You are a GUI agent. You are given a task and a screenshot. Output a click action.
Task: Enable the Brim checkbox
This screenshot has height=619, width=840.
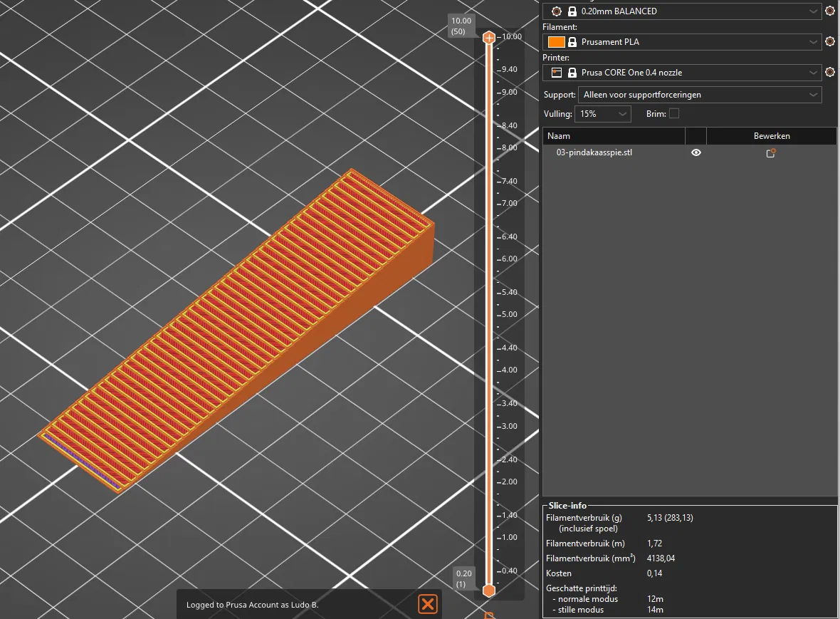[674, 114]
